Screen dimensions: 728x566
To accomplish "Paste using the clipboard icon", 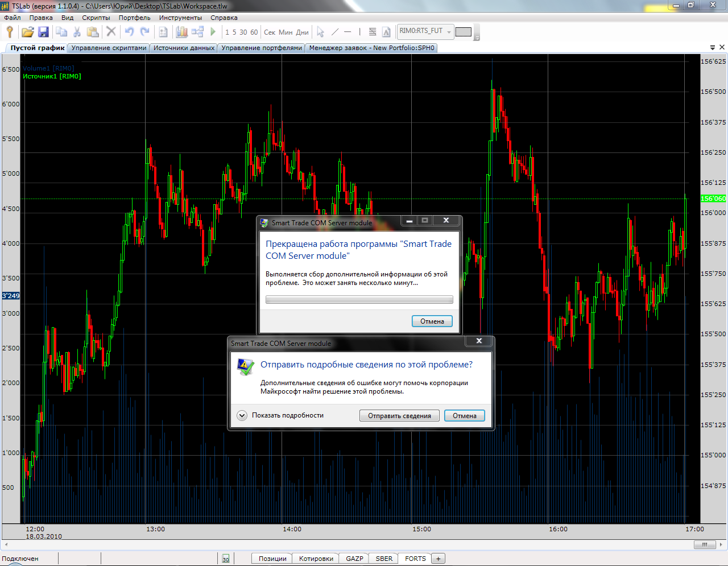I will coord(92,32).
